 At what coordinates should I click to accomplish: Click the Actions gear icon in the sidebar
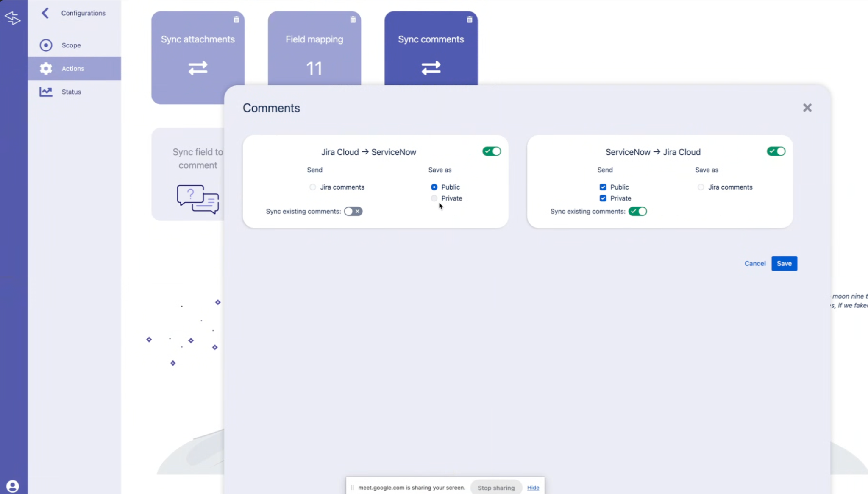coord(46,68)
